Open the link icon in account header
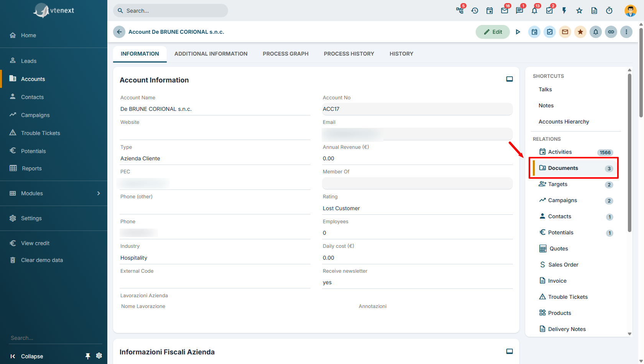This screenshot has height=364, width=644. click(x=611, y=32)
